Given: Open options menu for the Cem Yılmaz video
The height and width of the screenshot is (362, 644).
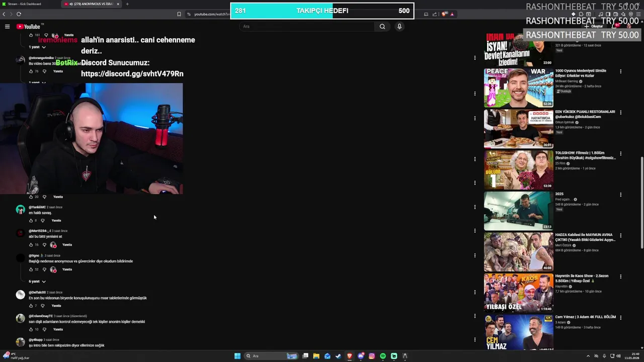Looking at the screenshot, I should pos(620,317).
